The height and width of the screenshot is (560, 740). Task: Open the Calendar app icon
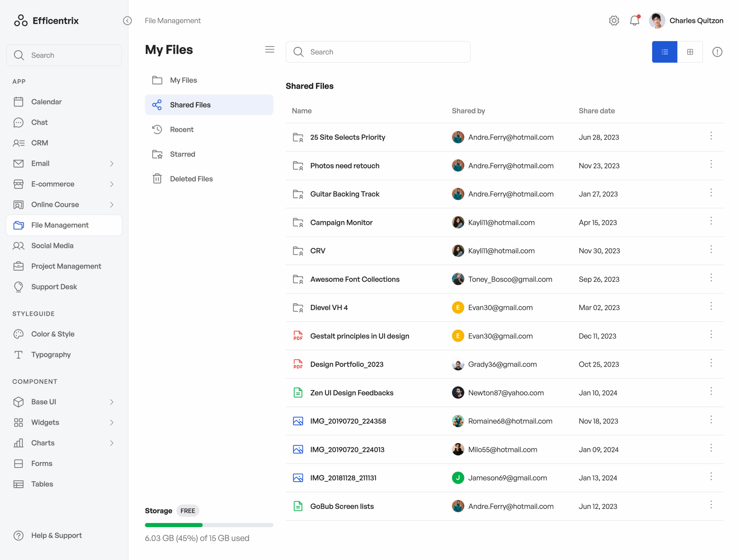pyautogui.click(x=18, y=102)
